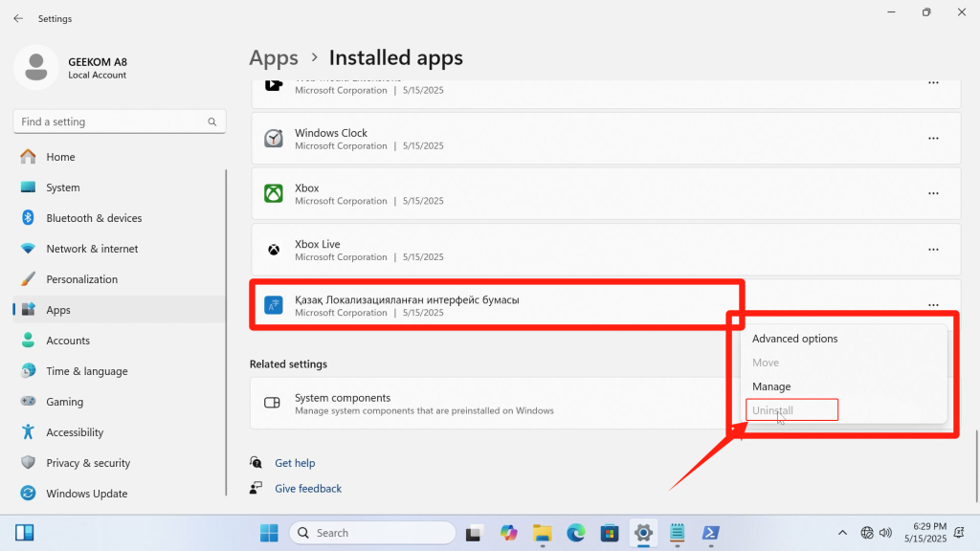
Task: Click the taskbar Search box
Action: coord(372,533)
